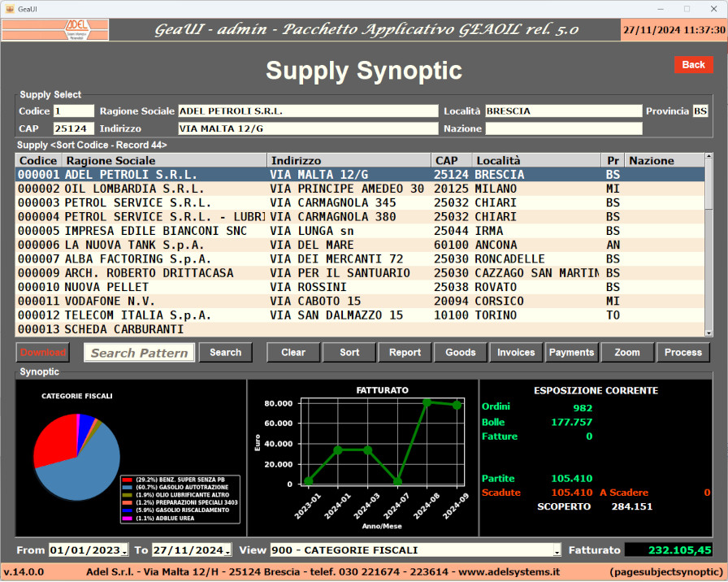Image resolution: width=728 pixels, height=582 pixels.
Task: Clear the current supply selection
Action: point(293,353)
